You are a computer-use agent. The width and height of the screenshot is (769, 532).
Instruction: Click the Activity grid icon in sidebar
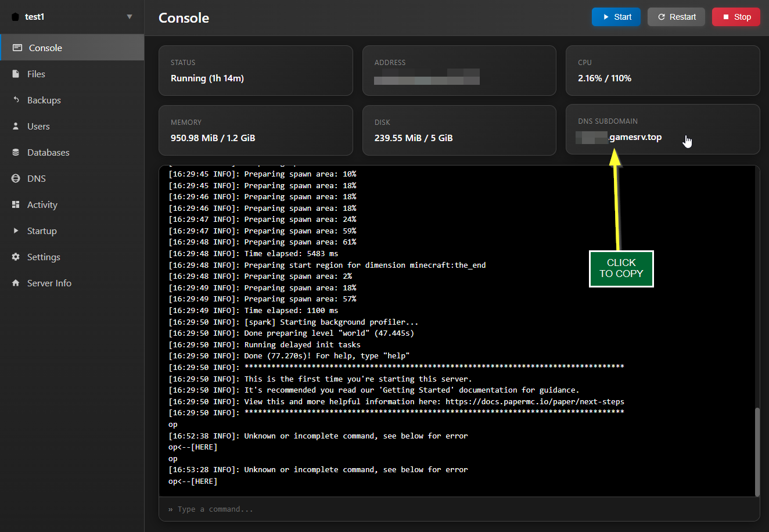(16, 204)
